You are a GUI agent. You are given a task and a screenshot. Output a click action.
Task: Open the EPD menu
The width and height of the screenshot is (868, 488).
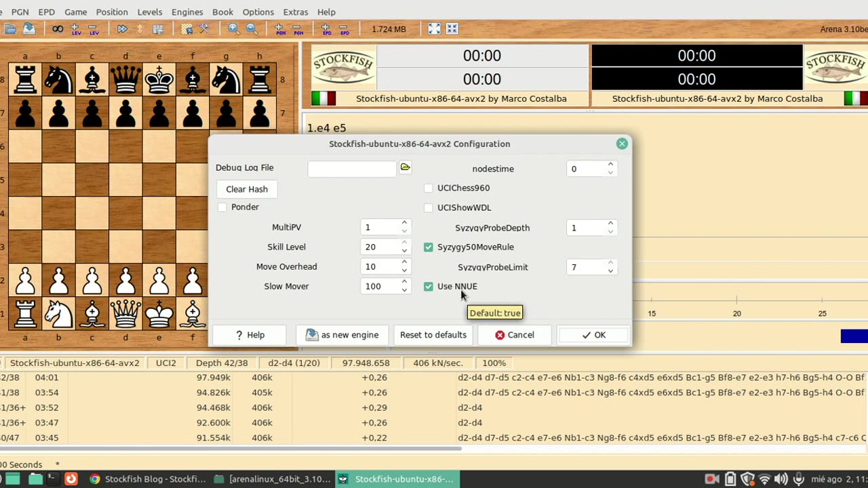(47, 12)
